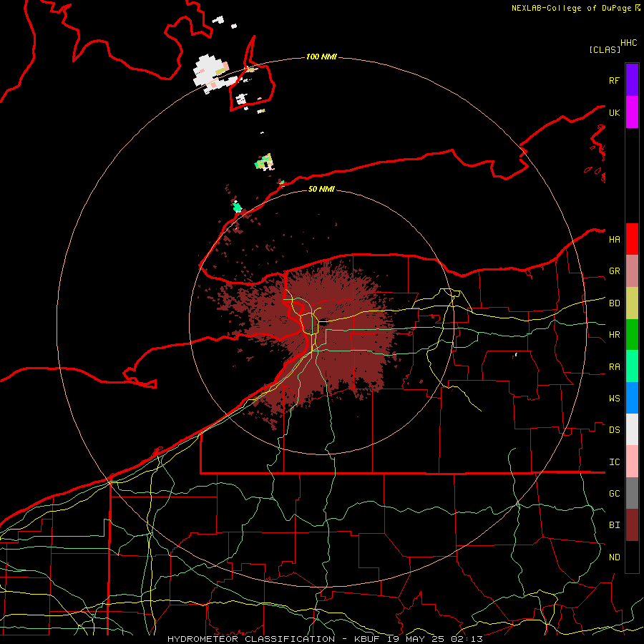
Task: Select the "RA" legend label text
Action: 614,366
